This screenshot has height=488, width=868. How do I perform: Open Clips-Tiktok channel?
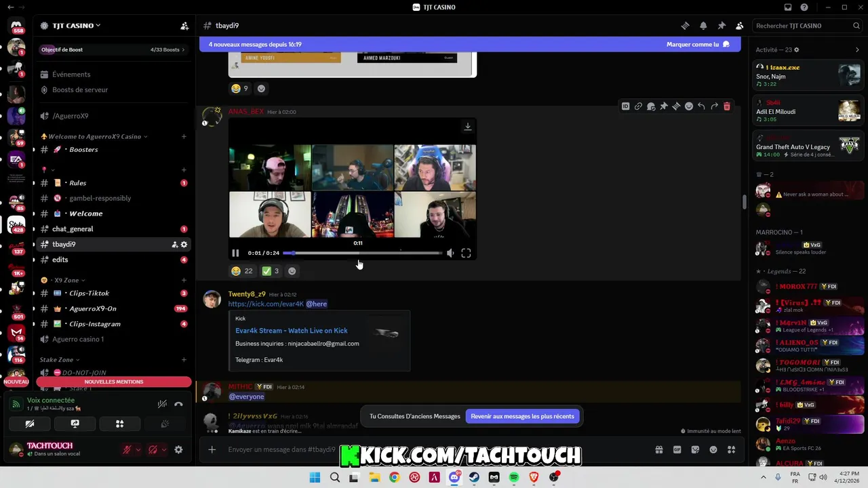[x=113, y=293]
